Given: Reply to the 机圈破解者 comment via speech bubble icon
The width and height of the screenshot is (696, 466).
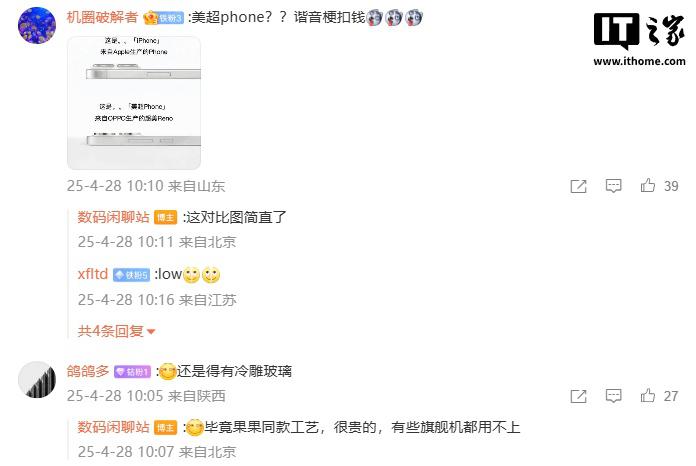Looking at the screenshot, I should pyautogui.click(x=613, y=186).
